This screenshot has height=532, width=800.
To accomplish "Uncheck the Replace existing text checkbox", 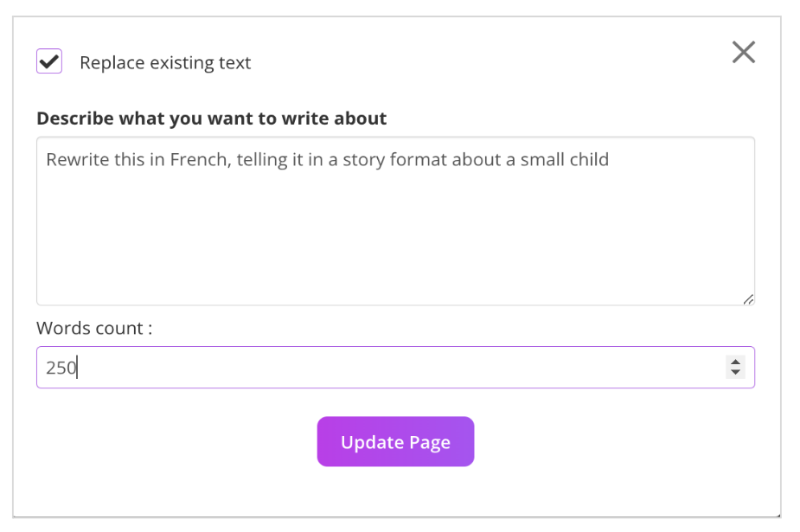I will (x=49, y=61).
